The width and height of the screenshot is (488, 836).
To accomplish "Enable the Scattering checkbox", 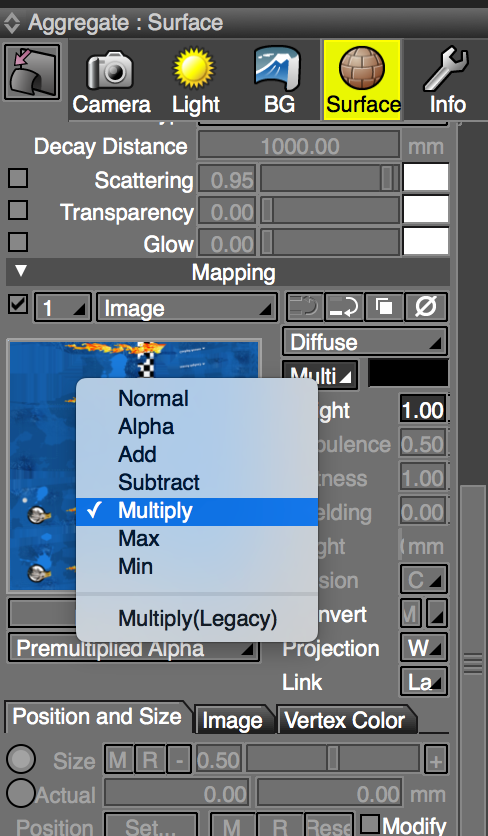I will (18, 178).
